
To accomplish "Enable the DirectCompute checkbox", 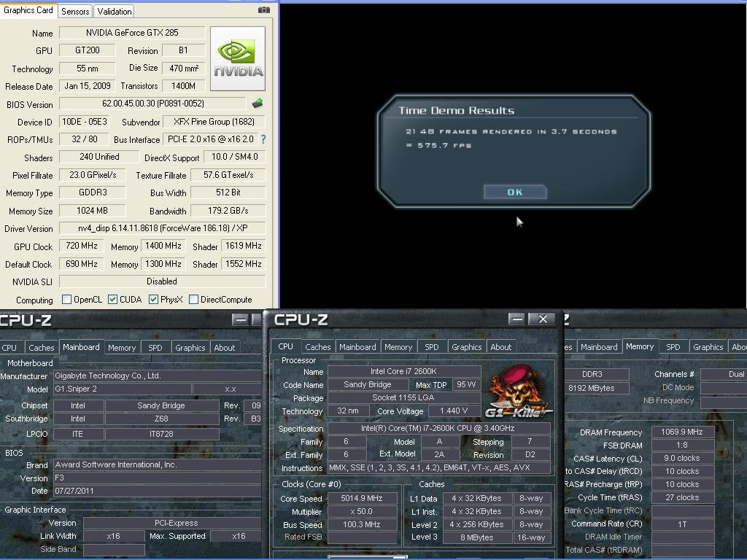I will (193, 300).
